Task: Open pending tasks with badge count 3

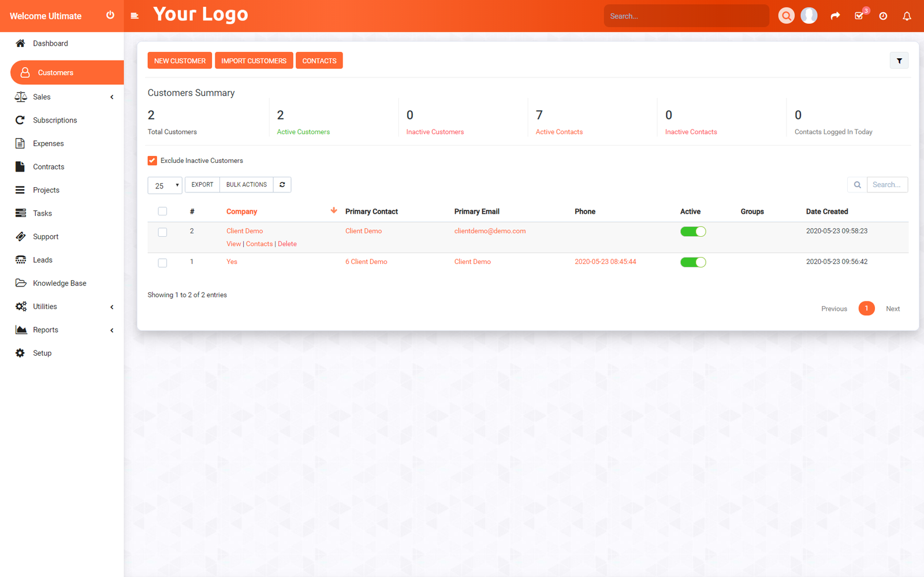Action: pyautogui.click(x=859, y=16)
